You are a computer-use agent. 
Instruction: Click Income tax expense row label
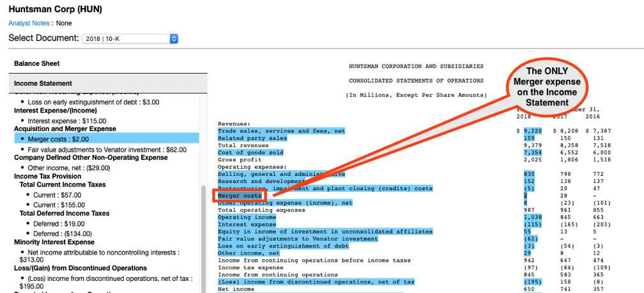[x=250, y=267]
